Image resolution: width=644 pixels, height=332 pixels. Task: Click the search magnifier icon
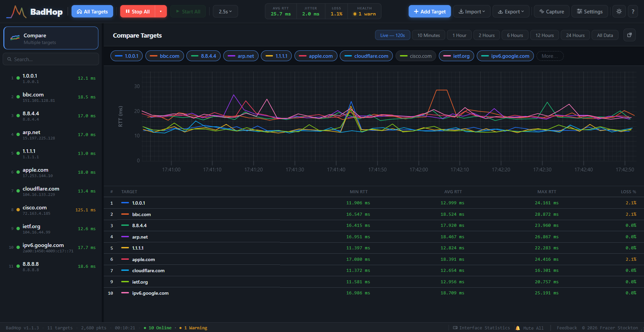coord(9,59)
